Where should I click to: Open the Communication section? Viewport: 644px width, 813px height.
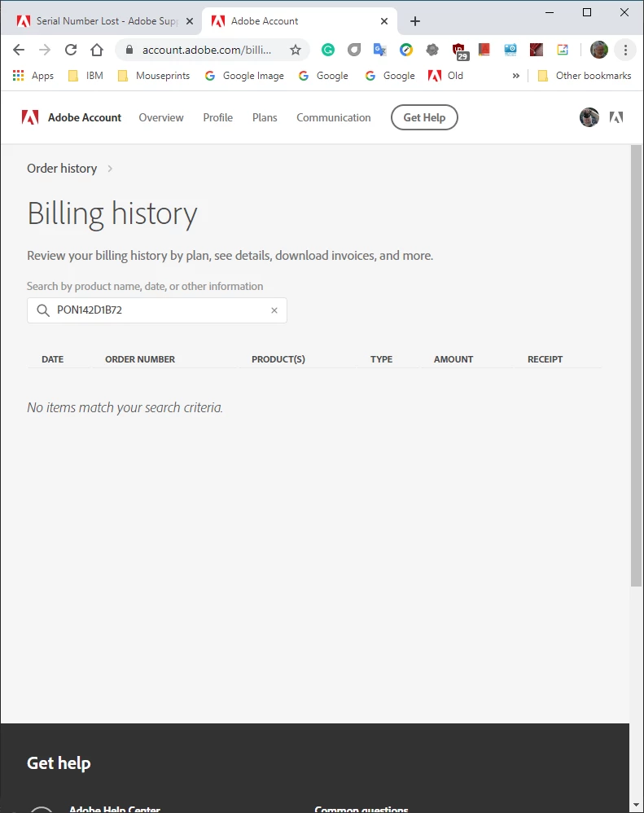[x=334, y=117]
